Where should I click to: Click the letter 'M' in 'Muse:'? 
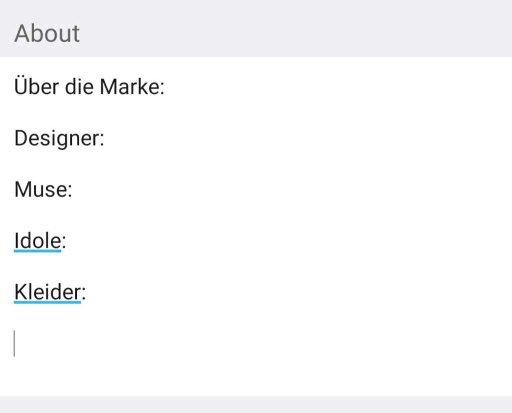pos(23,189)
